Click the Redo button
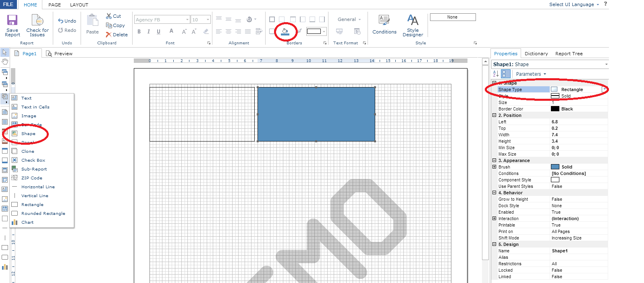Viewport: 644px width, 283px height. coord(67,30)
